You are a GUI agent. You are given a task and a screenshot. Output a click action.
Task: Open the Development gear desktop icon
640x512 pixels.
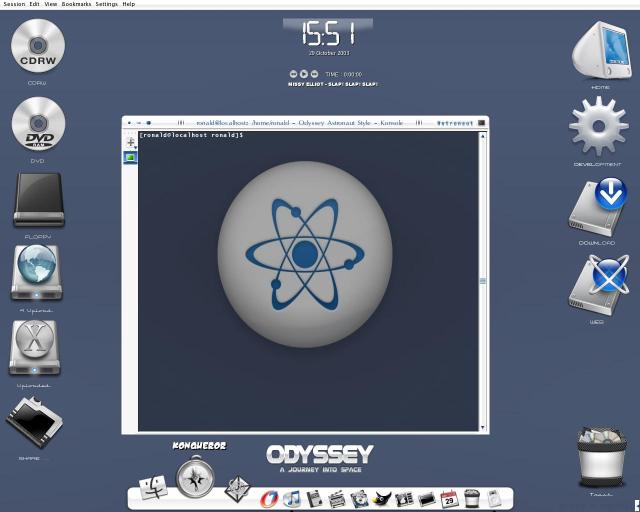598,126
